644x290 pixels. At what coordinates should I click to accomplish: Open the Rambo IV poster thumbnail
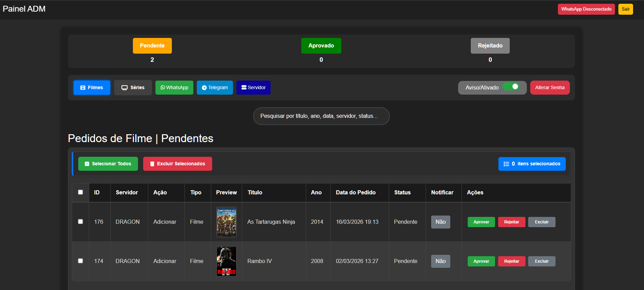227,261
